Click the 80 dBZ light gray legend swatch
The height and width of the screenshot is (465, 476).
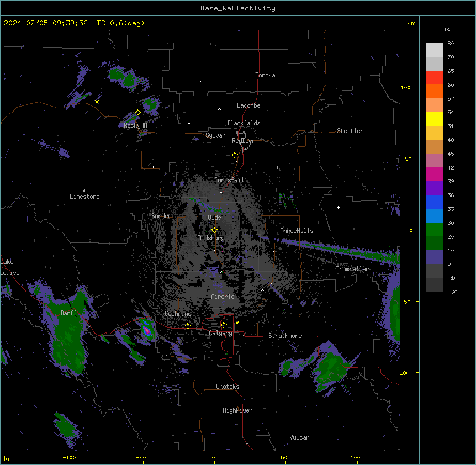coord(434,50)
